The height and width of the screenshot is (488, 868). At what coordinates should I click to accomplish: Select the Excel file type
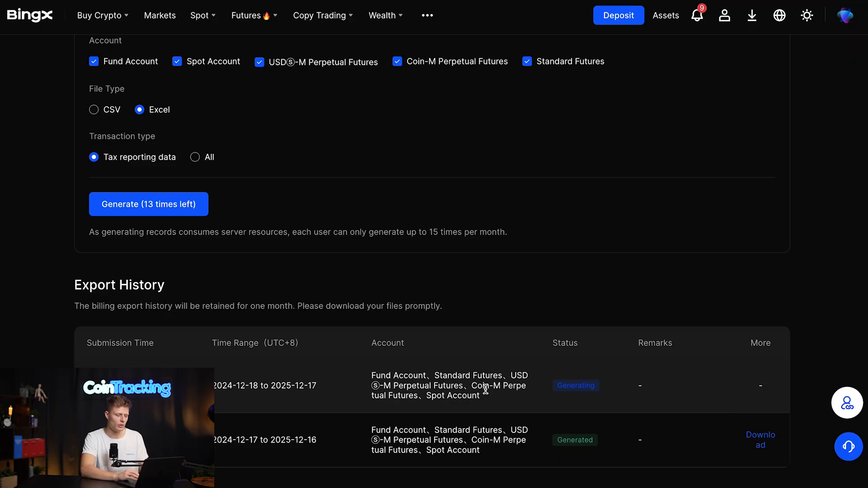[x=139, y=110]
